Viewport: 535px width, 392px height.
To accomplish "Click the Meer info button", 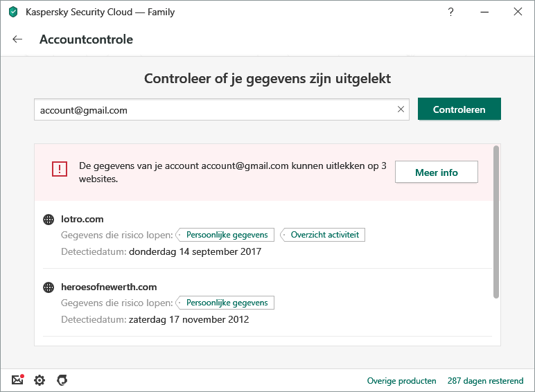I will click(436, 172).
